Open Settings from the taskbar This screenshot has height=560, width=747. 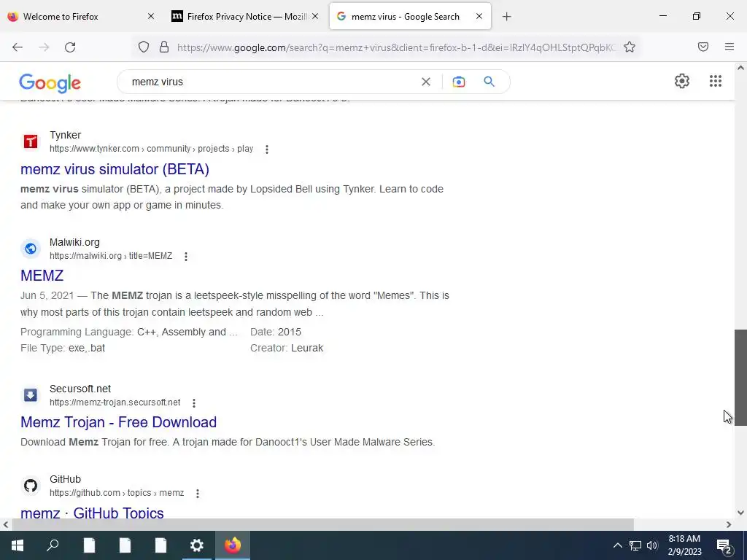point(197,545)
